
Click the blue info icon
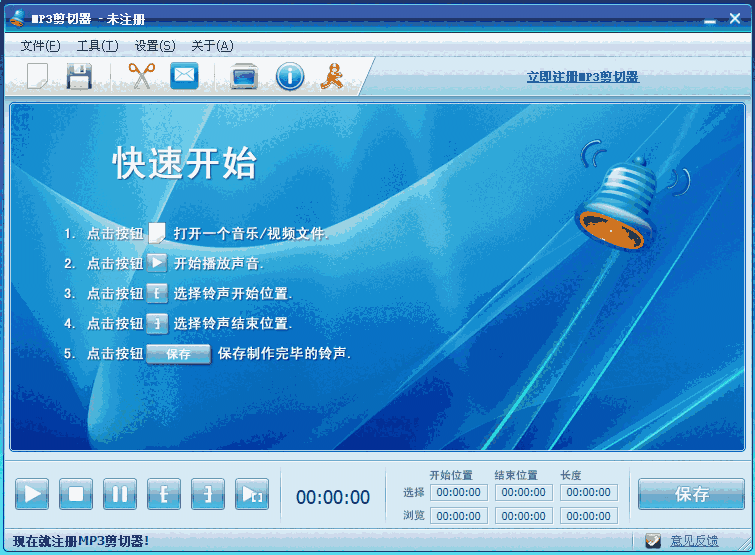click(x=290, y=77)
